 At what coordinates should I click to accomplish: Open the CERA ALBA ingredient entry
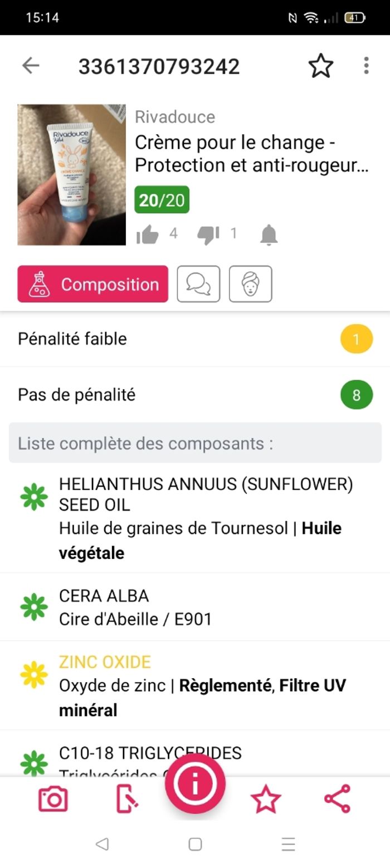pos(195,607)
